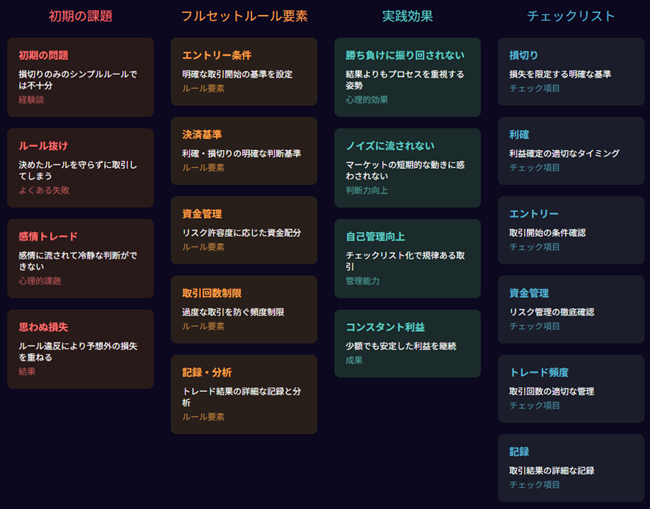Screen dimensions: 650x509
Task: Open the 思わぬ損失 card
Action: point(80,348)
